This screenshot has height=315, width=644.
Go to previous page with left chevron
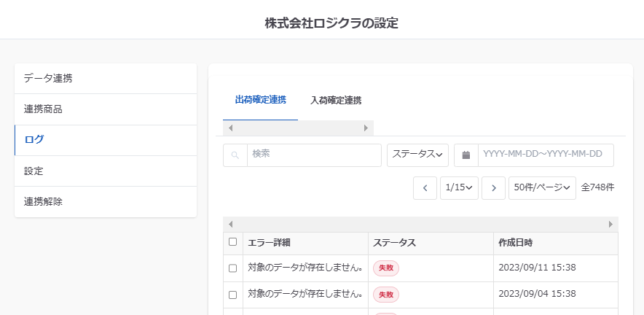[425, 188]
